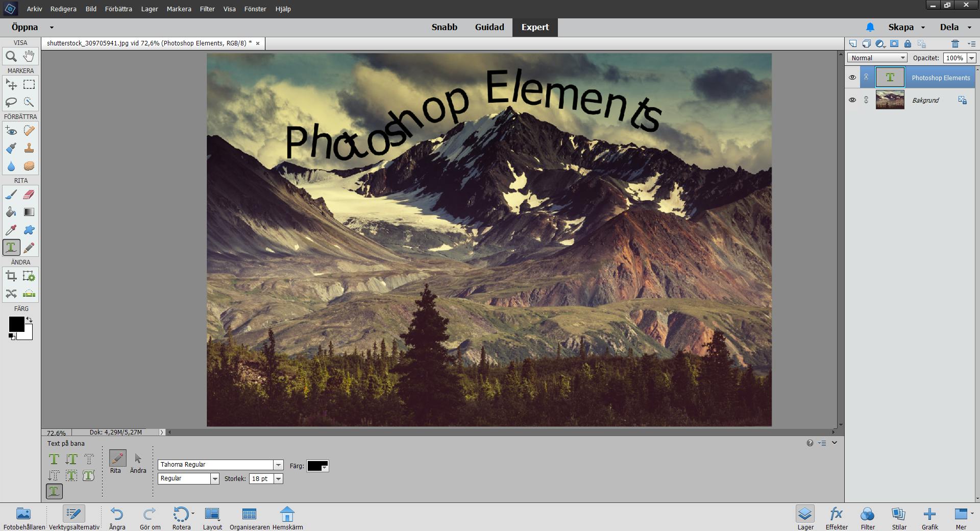The width and height of the screenshot is (980, 531).
Task: Select the Pencil tool in the toolbox
Action: pos(29,248)
